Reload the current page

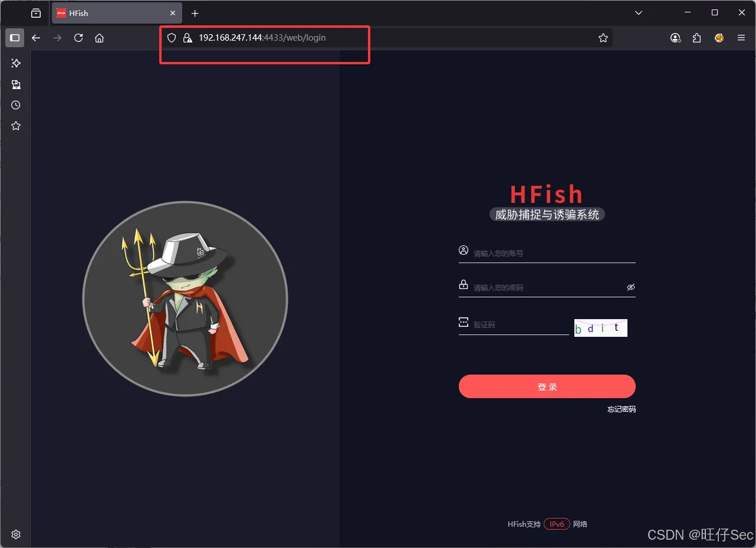78,38
